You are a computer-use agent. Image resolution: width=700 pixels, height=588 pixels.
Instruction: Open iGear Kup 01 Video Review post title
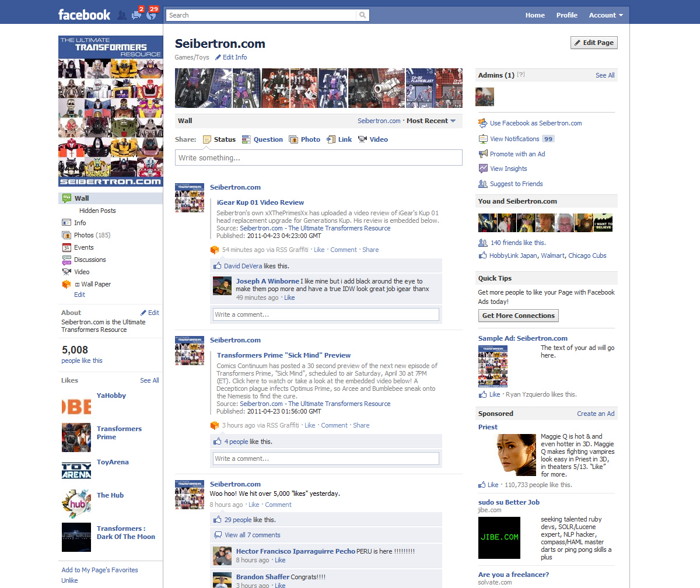(260, 202)
